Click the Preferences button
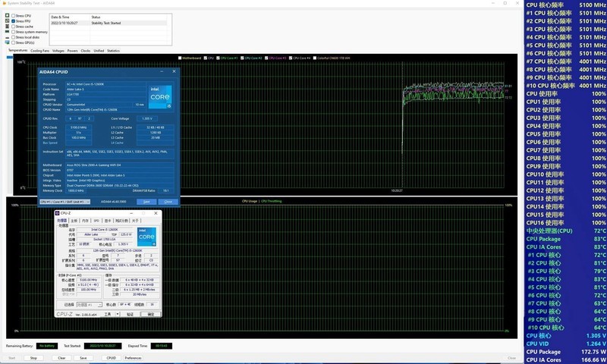Screen dimensions: 607x364 click(x=133, y=357)
